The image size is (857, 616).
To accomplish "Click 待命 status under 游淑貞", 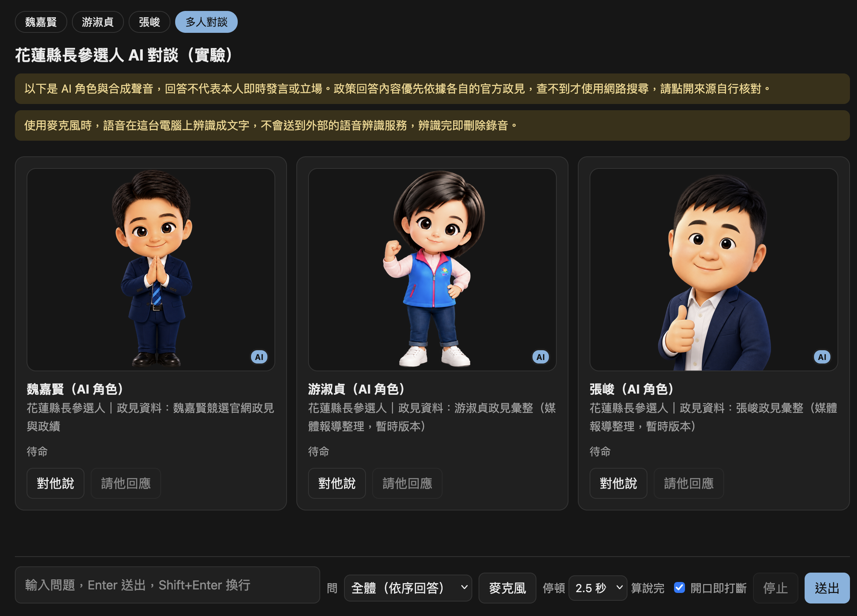I will (x=319, y=451).
